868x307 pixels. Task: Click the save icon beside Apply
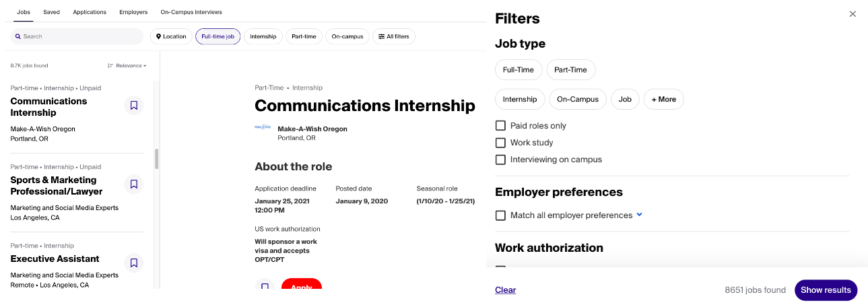[265, 285]
